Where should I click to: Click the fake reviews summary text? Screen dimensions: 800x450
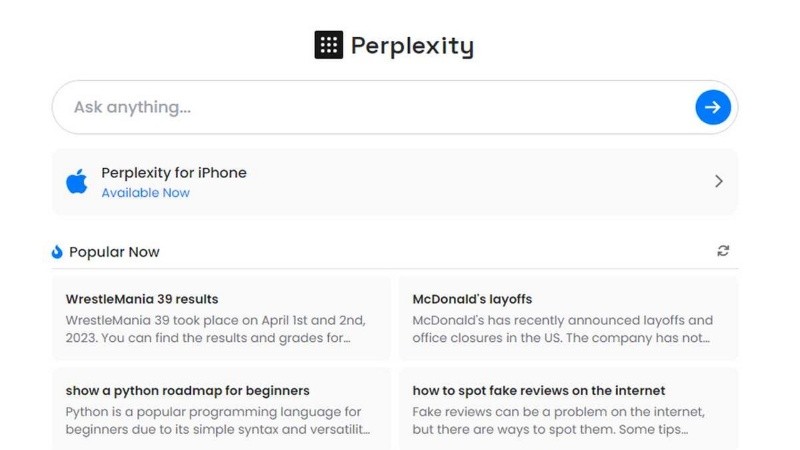558,420
